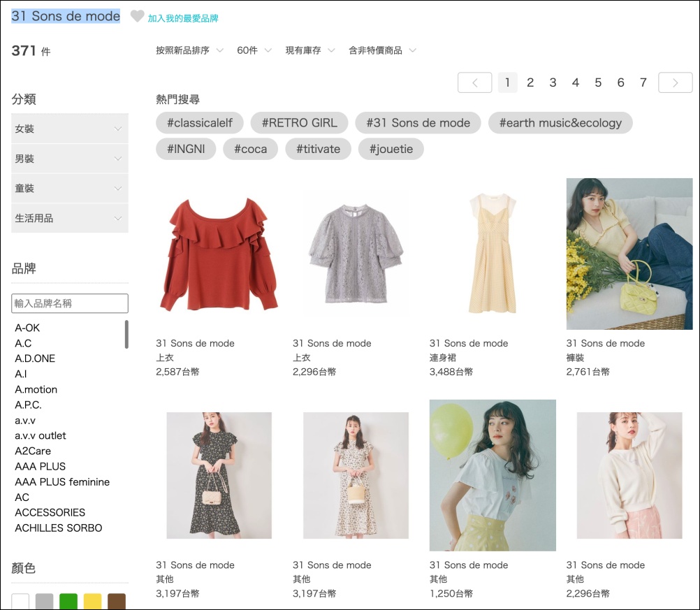700x610 pixels.
Task: Open the 褲裝 model on sofa image
Action: pos(629,254)
